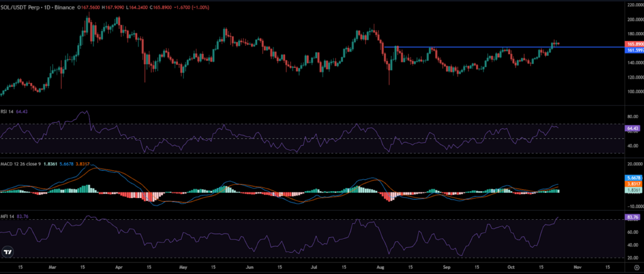The height and width of the screenshot is (274, 644).
Task: Click the 180.0000 price axis label
Action: tap(635, 34)
